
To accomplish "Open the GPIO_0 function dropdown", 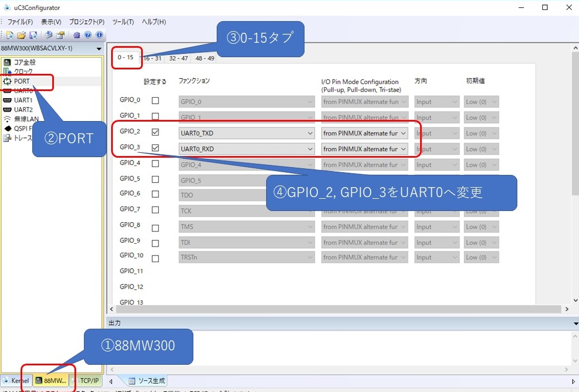I will (247, 102).
